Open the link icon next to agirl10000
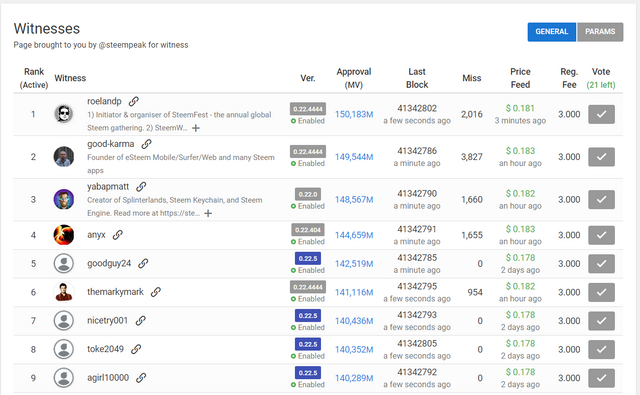 click(141, 377)
